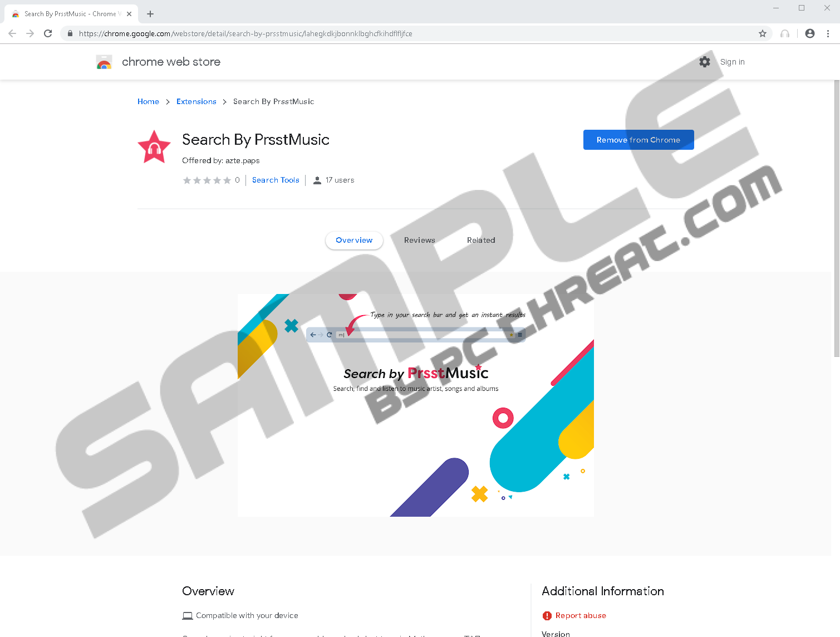Select the Overview tab

click(354, 240)
